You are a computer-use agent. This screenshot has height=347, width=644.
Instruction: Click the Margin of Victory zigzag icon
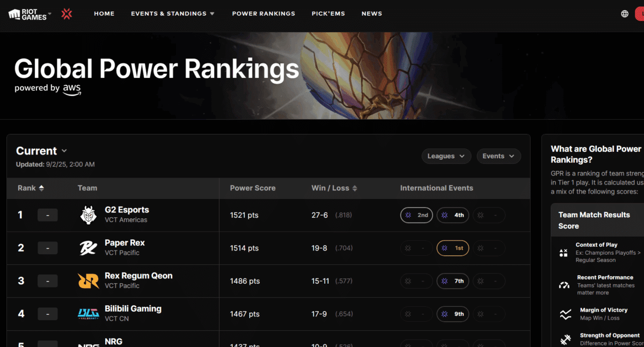[565, 314]
